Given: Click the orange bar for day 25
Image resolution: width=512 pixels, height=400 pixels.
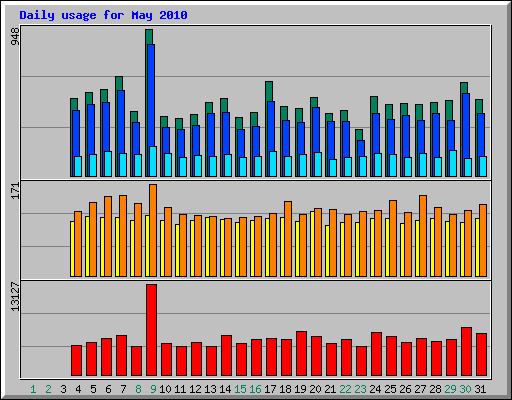Looking at the screenshot, I should click(393, 238).
